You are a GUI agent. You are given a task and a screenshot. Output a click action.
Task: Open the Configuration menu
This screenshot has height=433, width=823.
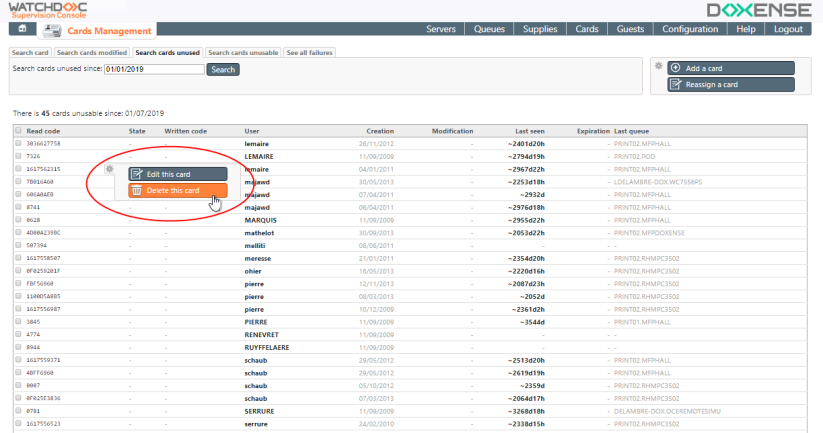[x=689, y=30]
